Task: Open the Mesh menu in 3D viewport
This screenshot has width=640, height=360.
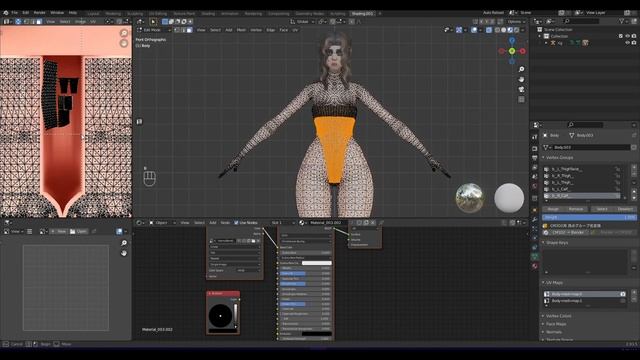Action: (x=241, y=30)
